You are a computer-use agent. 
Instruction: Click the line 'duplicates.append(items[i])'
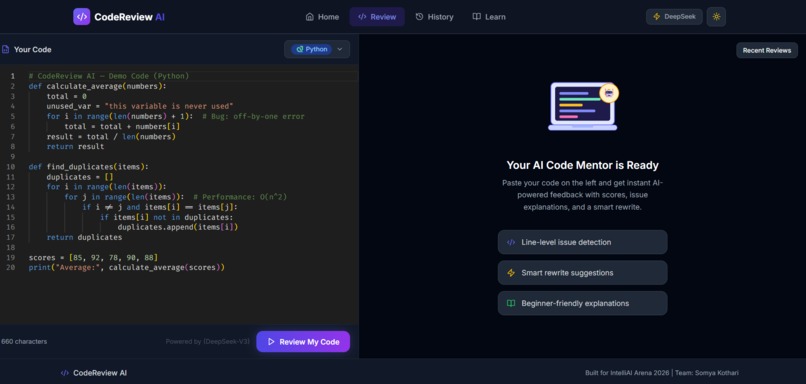pyautogui.click(x=177, y=227)
